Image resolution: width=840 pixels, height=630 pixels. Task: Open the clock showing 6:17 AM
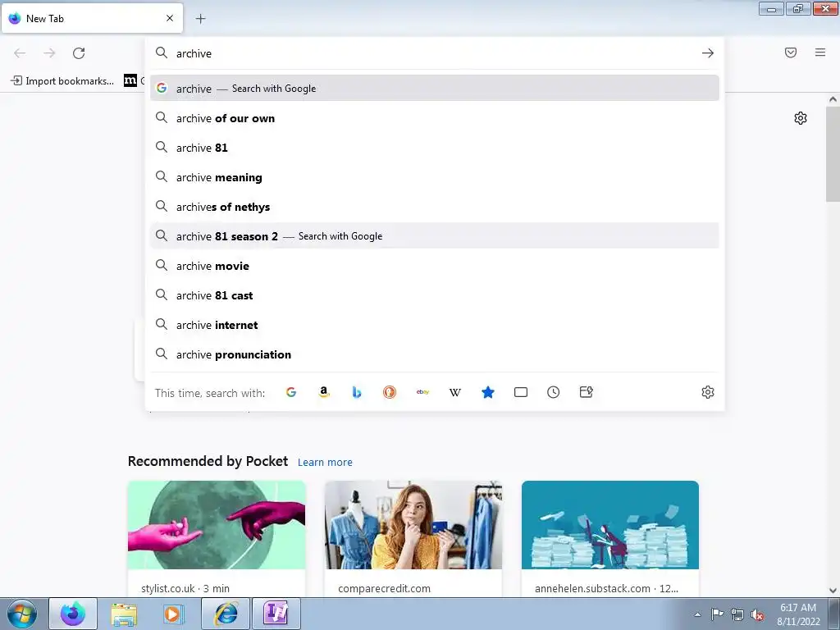(798, 614)
